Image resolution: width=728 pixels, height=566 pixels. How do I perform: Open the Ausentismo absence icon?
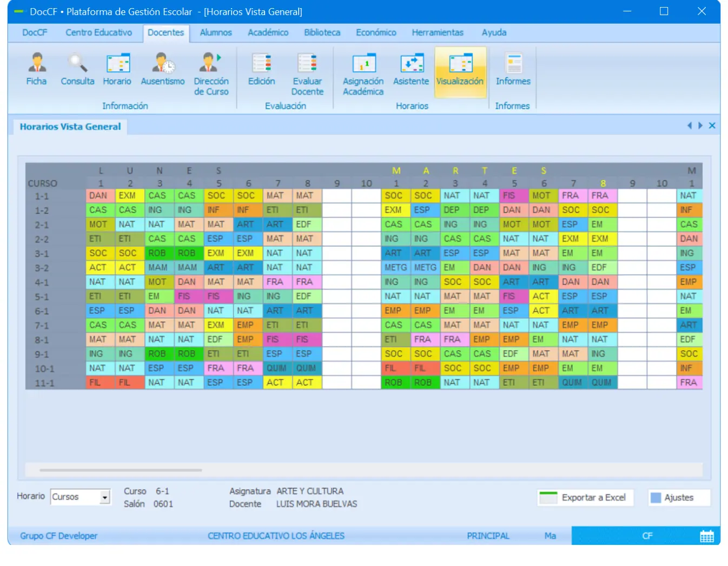click(162, 69)
